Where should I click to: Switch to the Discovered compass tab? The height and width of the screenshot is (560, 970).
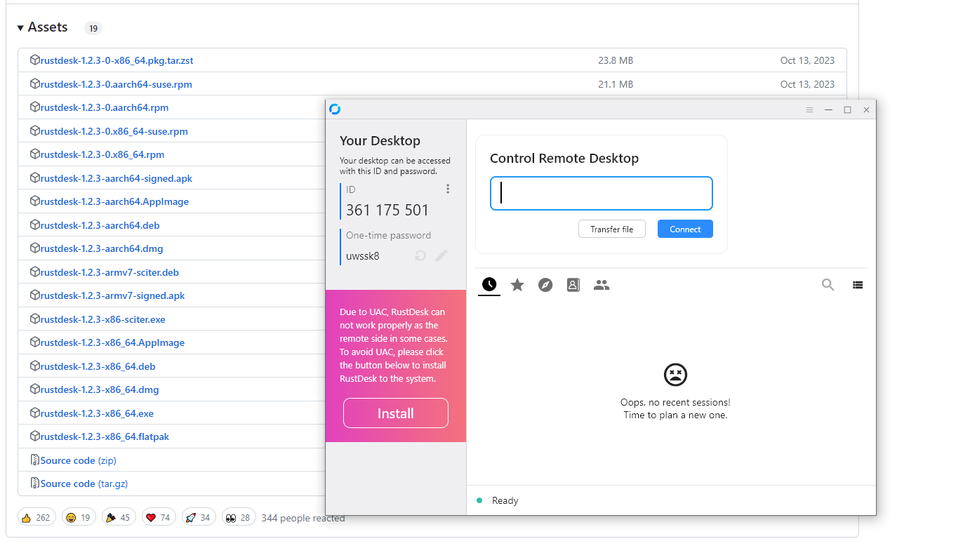[x=545, y=284]
